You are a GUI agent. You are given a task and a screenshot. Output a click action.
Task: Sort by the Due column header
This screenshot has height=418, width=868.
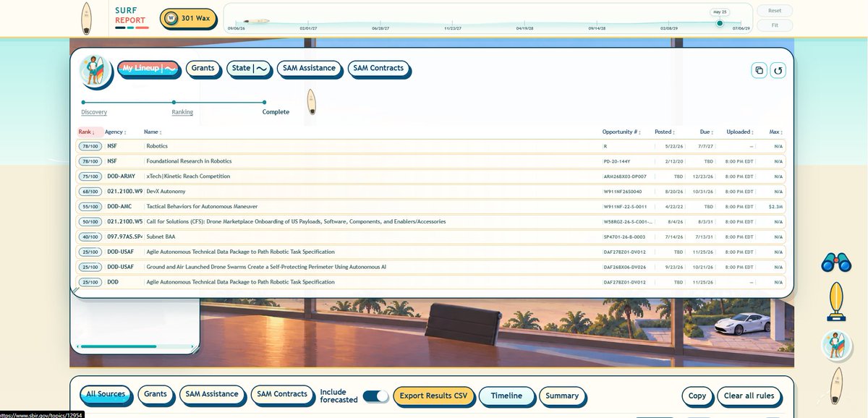point(706,132)
